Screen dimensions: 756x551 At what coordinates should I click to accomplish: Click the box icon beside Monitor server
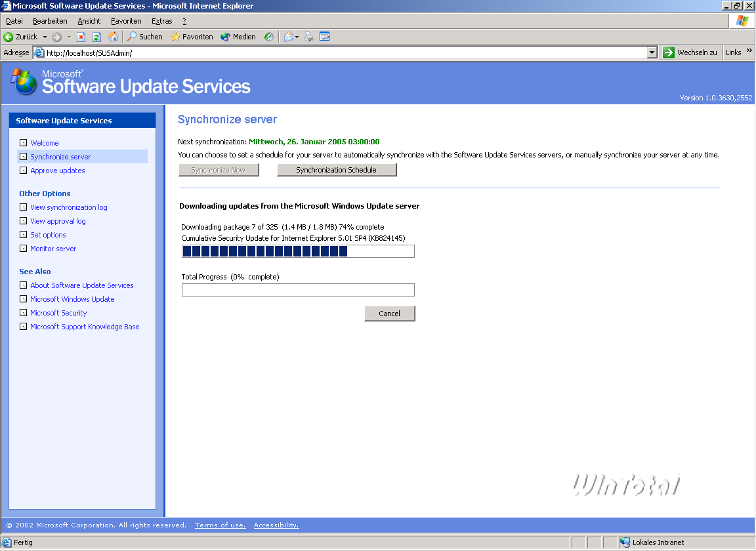[23, 248]
